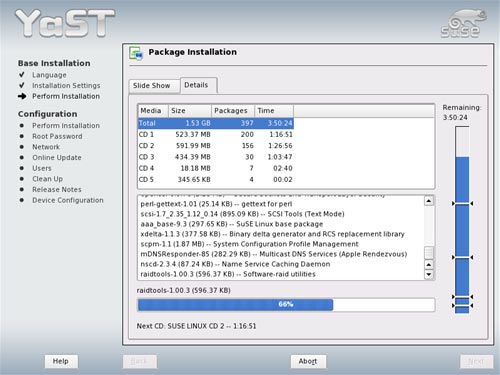This screenshot has width=500, height=375.
Task: Click the Release Notes step
Action: click(x=57, y=190)
